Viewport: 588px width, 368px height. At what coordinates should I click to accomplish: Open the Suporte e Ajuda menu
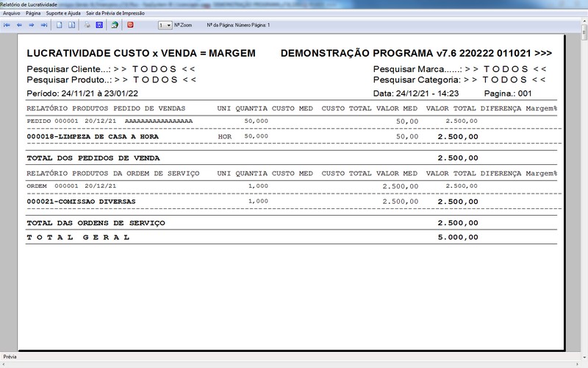point(63,13)
